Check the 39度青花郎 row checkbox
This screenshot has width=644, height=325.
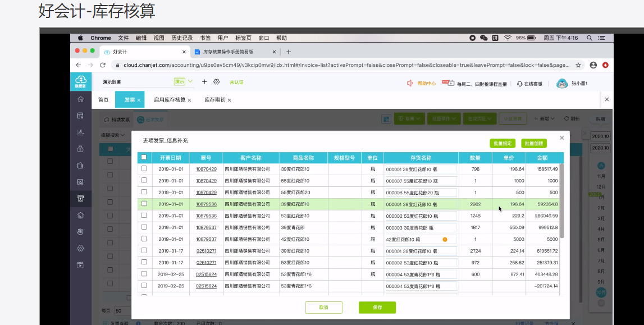(144, 227)
